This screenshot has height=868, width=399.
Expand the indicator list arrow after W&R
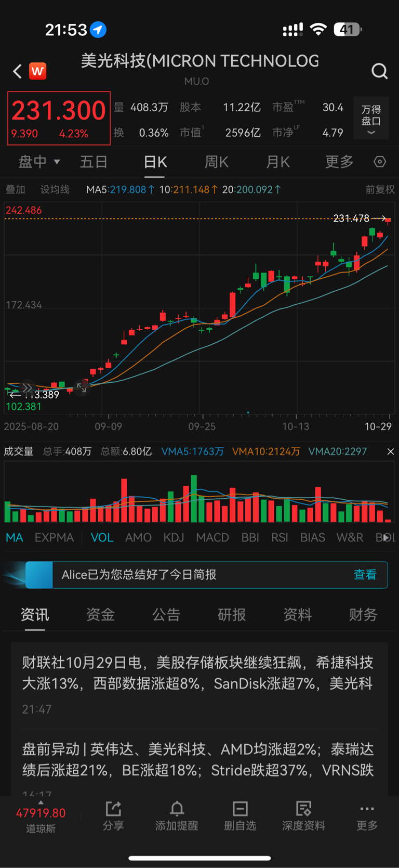pyautogui.click(x=386, y=538)
